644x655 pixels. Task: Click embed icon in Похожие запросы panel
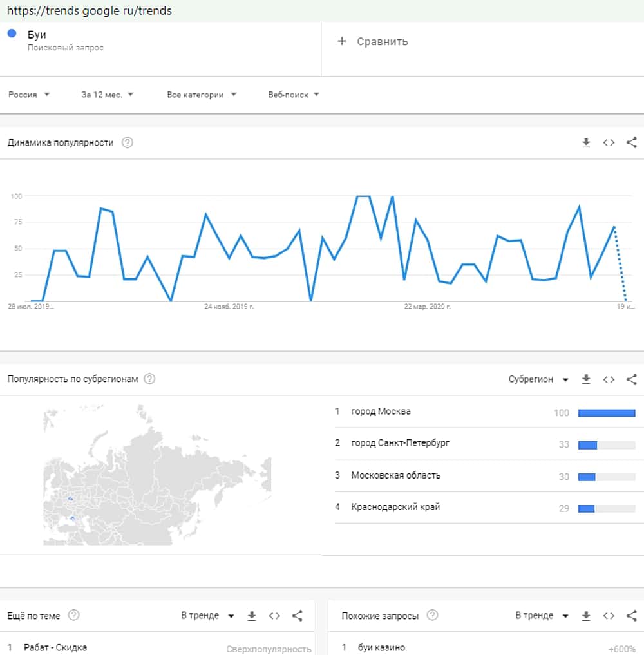(609, 616)
